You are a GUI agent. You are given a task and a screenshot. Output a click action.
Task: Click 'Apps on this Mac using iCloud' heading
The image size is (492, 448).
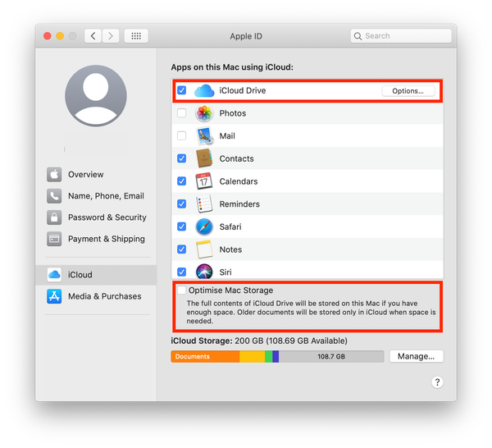tap(232, 67)
